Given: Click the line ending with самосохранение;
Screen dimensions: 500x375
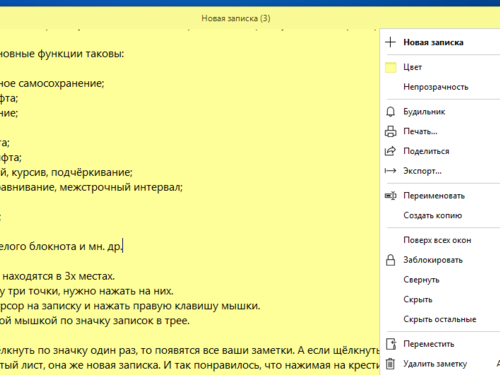Looking at the screenshot, I should click(52, 83).
